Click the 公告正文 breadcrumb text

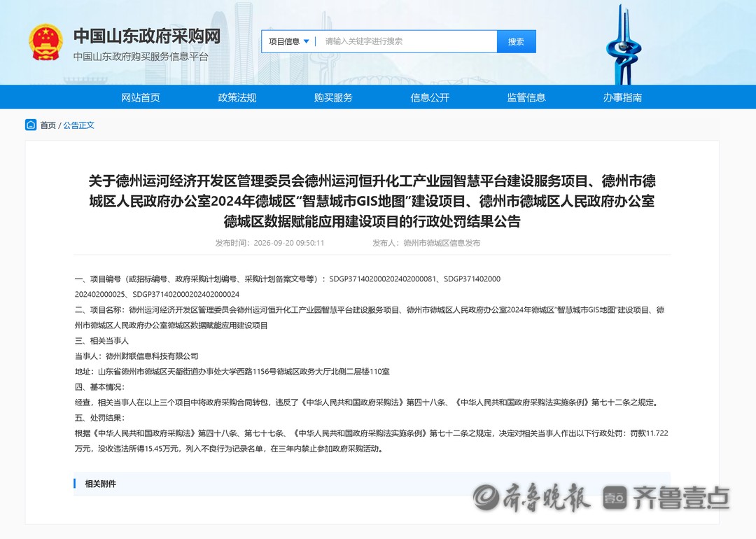[78, 125]
